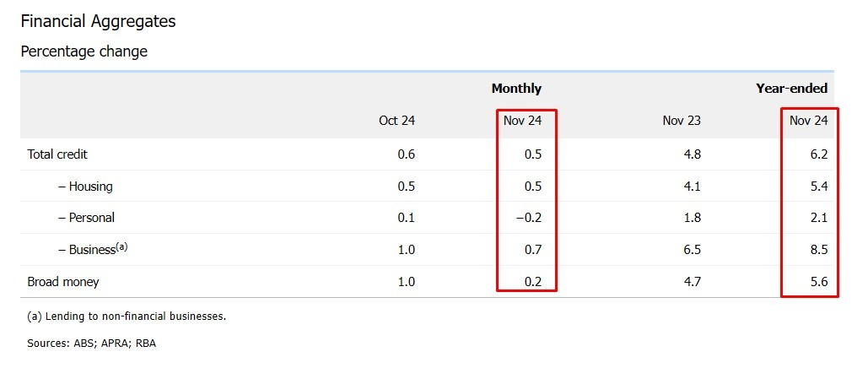The width and height of the screenshot is (868, 368).
Task: Click the 4.7 Broad money Nov 23 value
Action: pyautogui.click(x=692, y=282)
